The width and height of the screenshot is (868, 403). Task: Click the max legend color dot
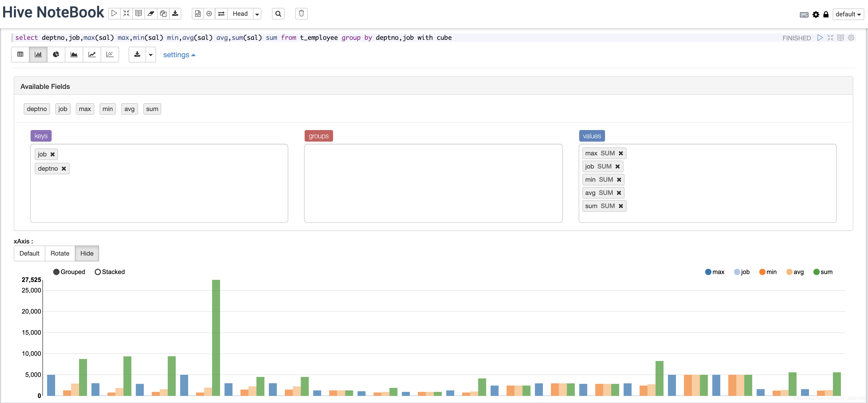(x=708, y=272)
